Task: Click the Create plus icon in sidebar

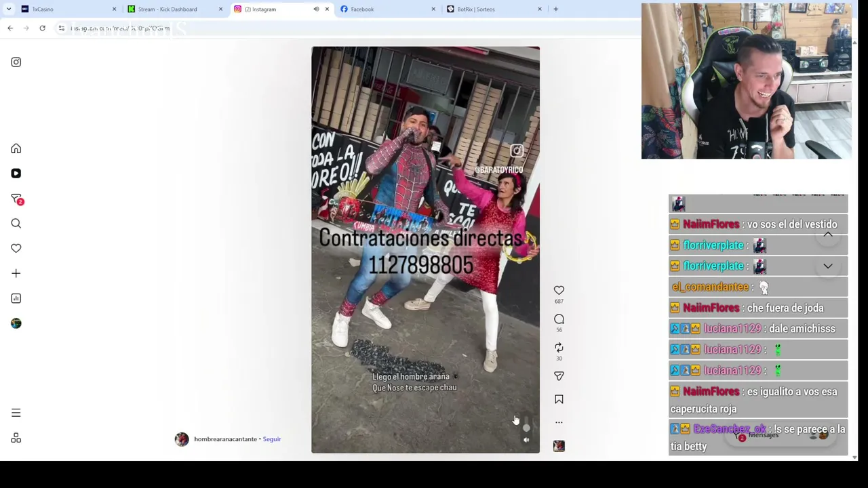Action: [x=16, y=273]
